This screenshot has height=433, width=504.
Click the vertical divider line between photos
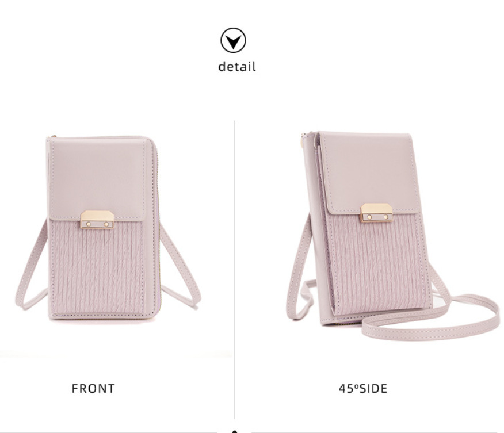click(x=235, y=270)
